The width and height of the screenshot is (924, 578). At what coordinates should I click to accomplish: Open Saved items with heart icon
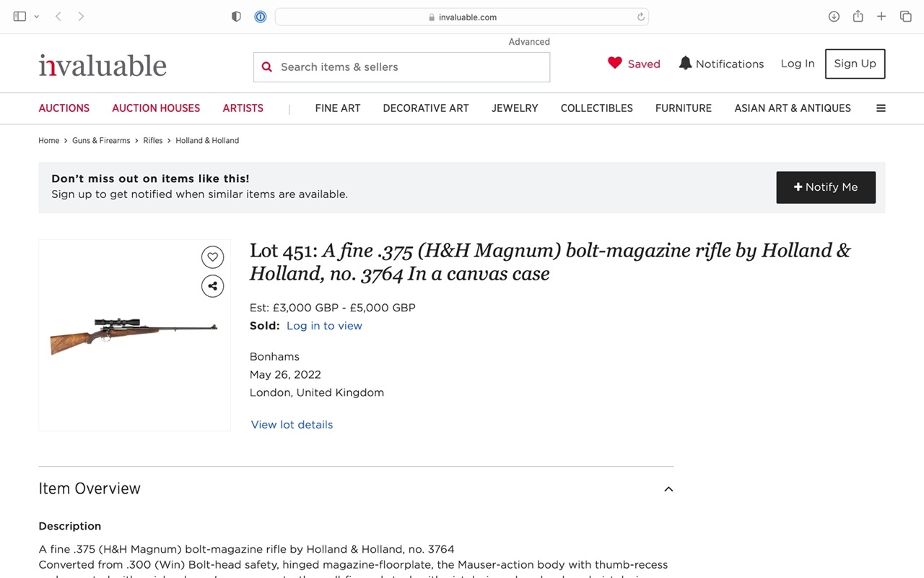(634, 64)
